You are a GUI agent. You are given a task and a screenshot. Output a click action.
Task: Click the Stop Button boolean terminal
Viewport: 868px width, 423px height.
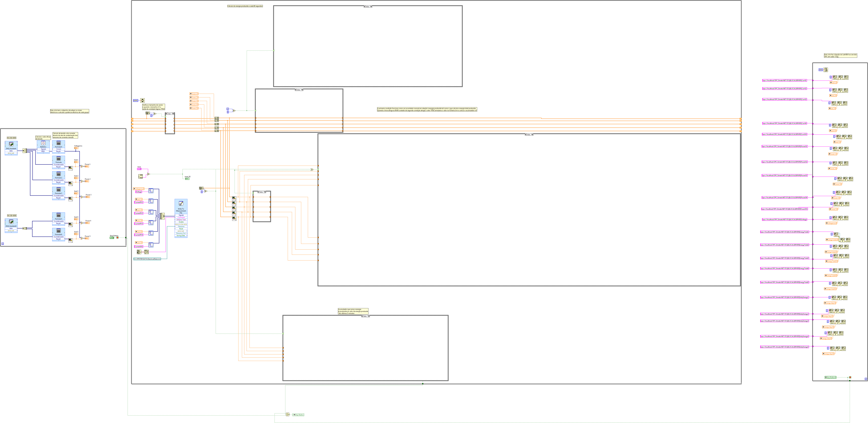point(112,238)
